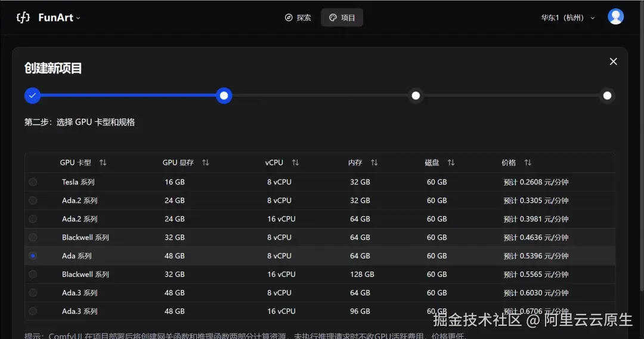Click price 预计 0.5396 元/分钟
Screen dimensions: 644x339
[x=536, y=256]
